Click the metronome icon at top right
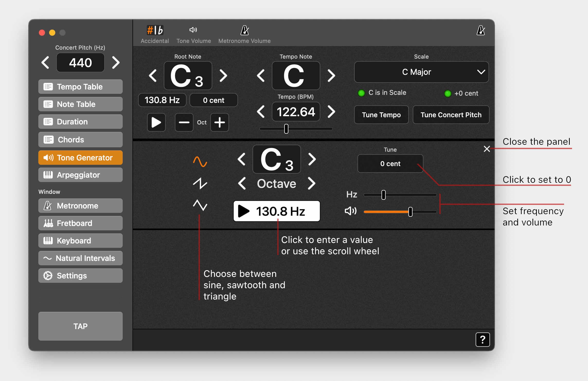The width and height of the screenshot is (588, 381). click(x=480, y=31)
